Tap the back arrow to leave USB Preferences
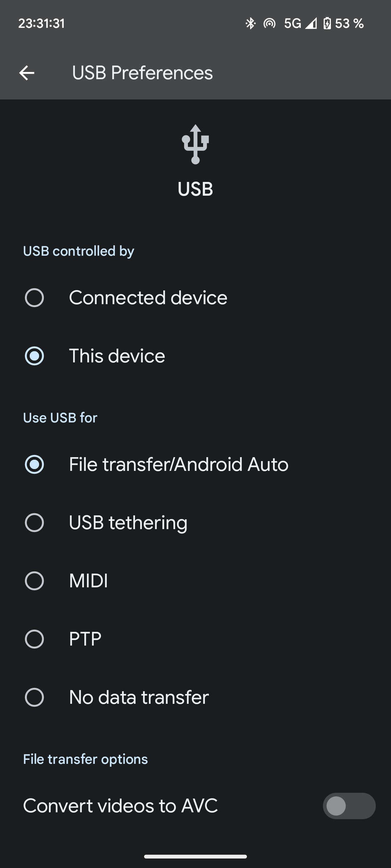391x868 pixels. [26, 73]
